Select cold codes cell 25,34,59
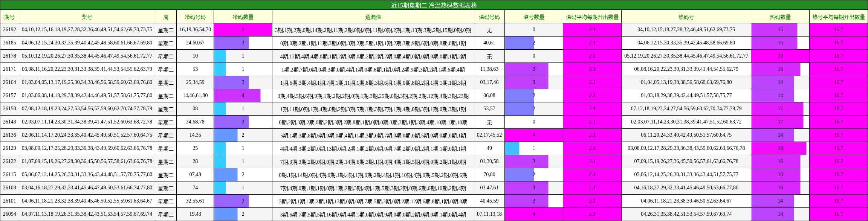The height and width of the screenshot is (221, 868). point(195,82)
